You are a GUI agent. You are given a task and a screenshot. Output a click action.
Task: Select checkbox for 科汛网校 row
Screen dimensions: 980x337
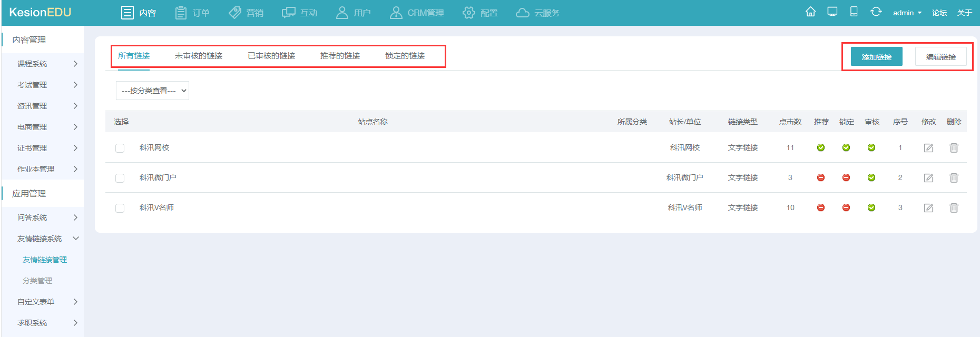pyautogui.click(x=120, y=148)
